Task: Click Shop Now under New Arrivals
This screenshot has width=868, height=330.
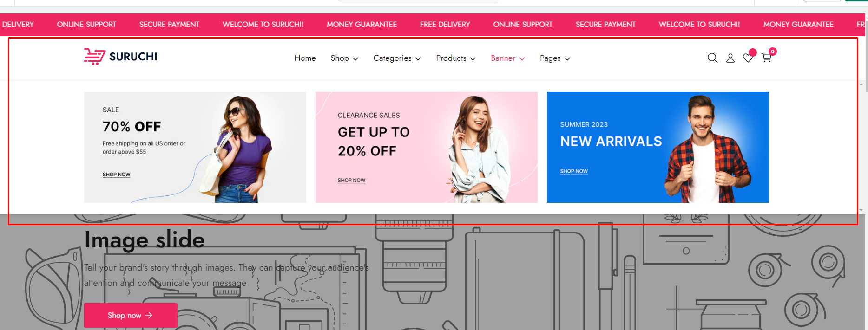Action: click(574, 171)
